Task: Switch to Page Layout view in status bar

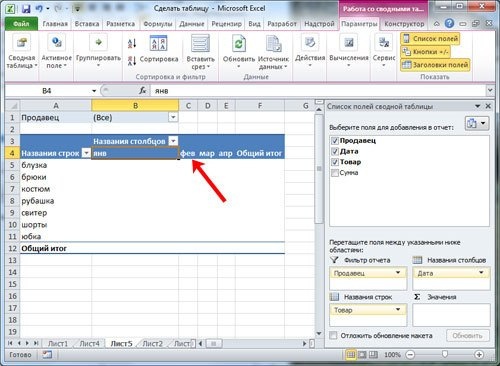Action: (362, 355)
